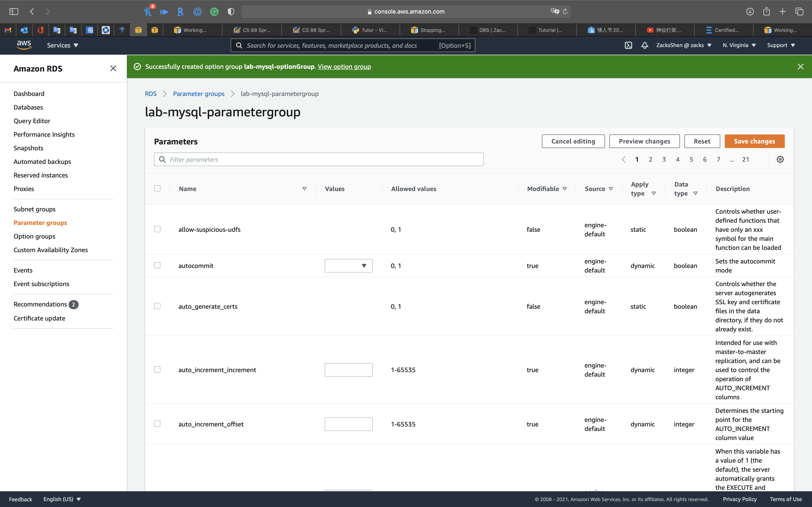
Task: Toggle the browser sidebar icon
Action: pyautogui.click(x=14, y=11)
